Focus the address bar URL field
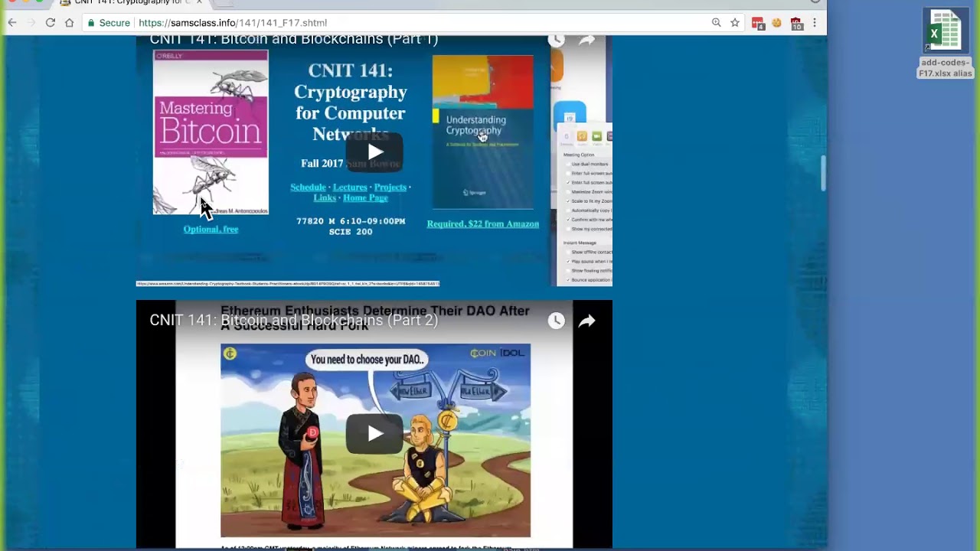Viewport: 980px width, 551px height. pos(383,23)
